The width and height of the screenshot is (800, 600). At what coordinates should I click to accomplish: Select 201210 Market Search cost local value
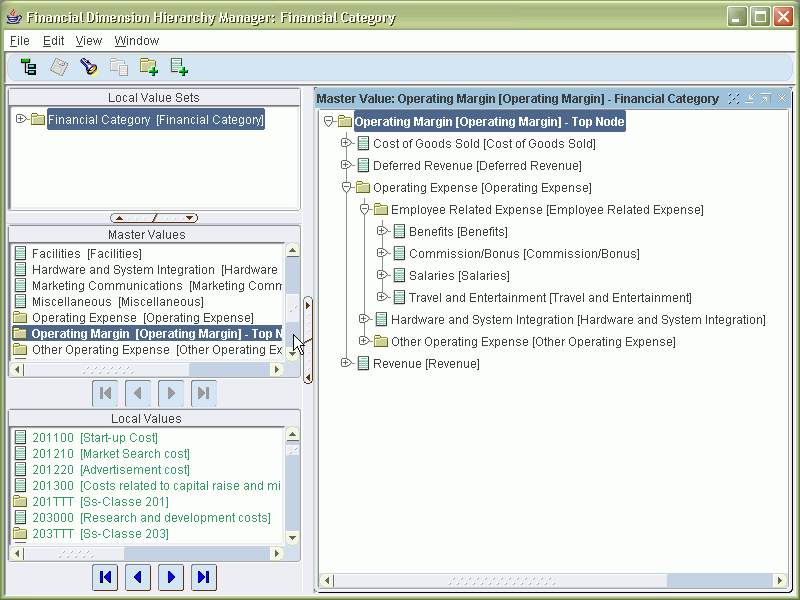tap(111, 453)
